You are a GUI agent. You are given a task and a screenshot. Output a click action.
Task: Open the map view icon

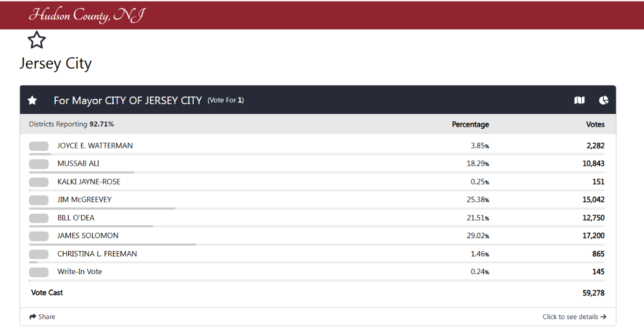coord(579,100)
